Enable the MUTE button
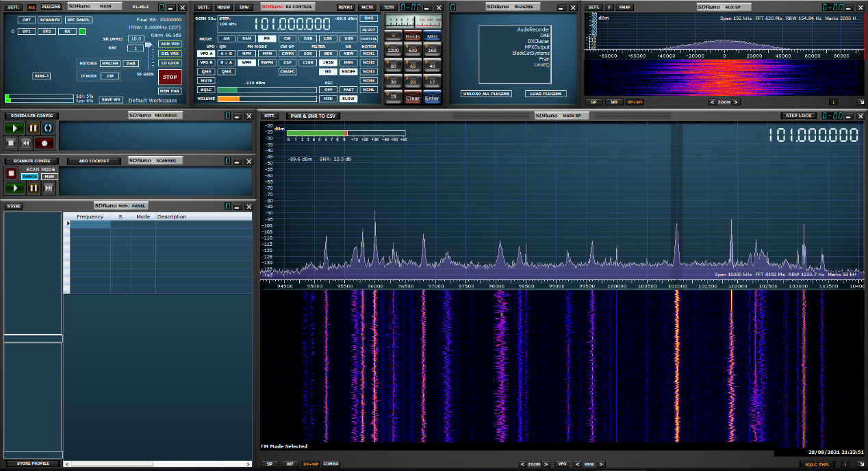The height and width of the screenshot is (471, 868). (206, 81)
